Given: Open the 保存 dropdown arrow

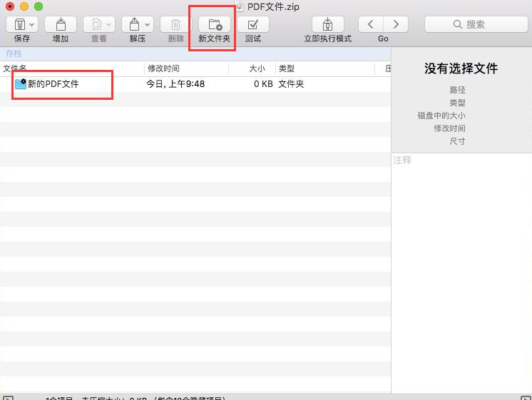Looking at the screenshot, I should point(32,24).
